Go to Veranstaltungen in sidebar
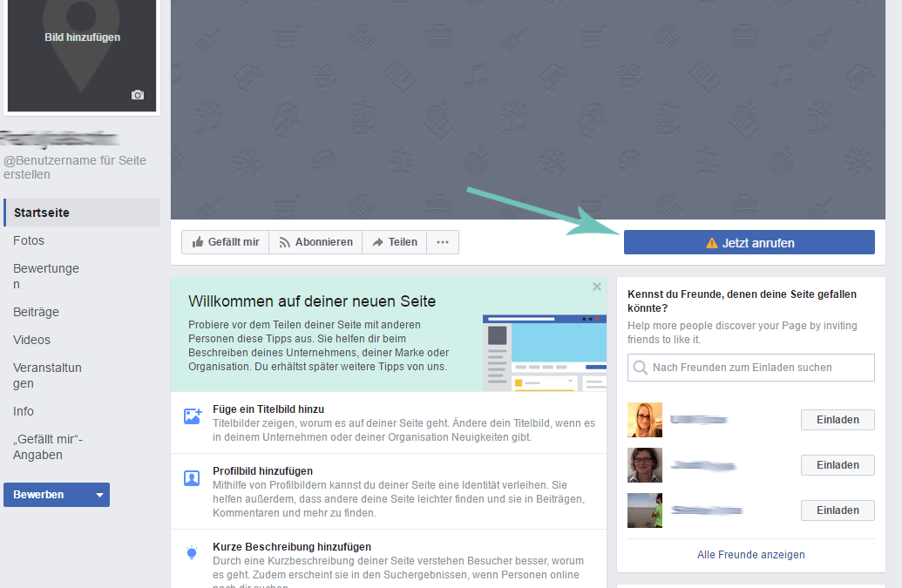Viewport: 902px width, 588px height. pos(47,375)
